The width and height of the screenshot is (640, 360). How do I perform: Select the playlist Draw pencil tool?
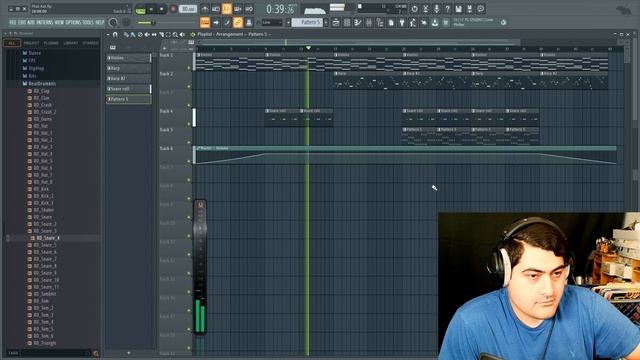click(x=126, y=35)
